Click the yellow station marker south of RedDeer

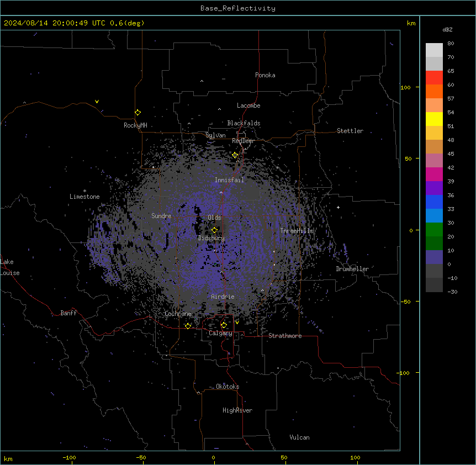coord(235,155)
